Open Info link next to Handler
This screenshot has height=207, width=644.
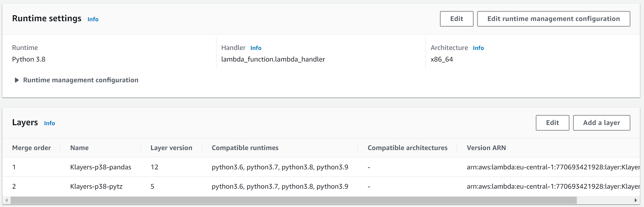(256, 48)
